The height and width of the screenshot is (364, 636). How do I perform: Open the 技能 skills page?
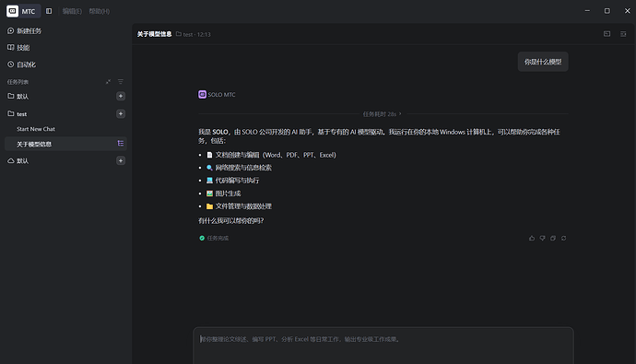coord(18,47)
